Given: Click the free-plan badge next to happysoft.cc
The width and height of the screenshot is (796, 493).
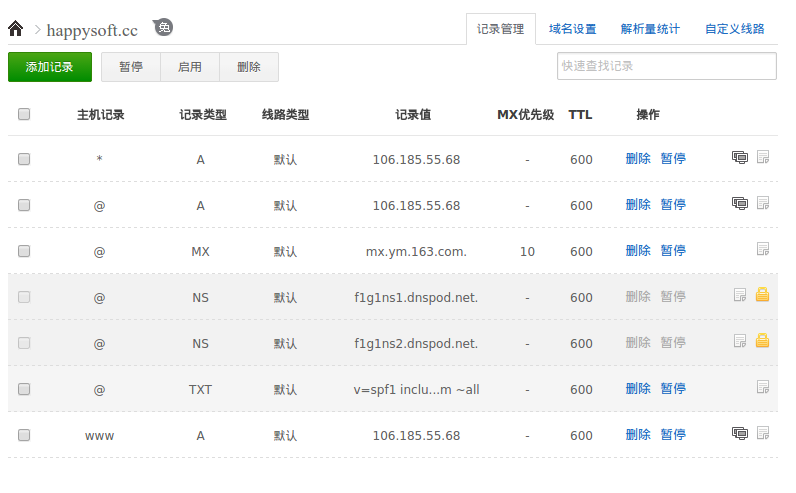Looking at the screenshot, I should (163, 28).
